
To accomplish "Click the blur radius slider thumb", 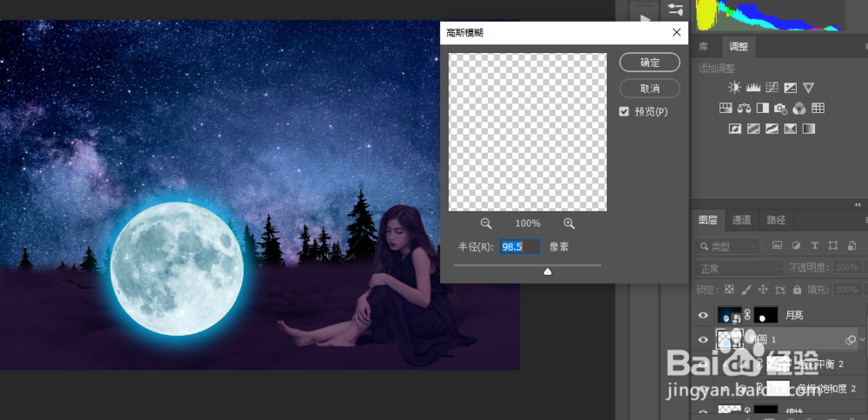I will coord(548,271).
